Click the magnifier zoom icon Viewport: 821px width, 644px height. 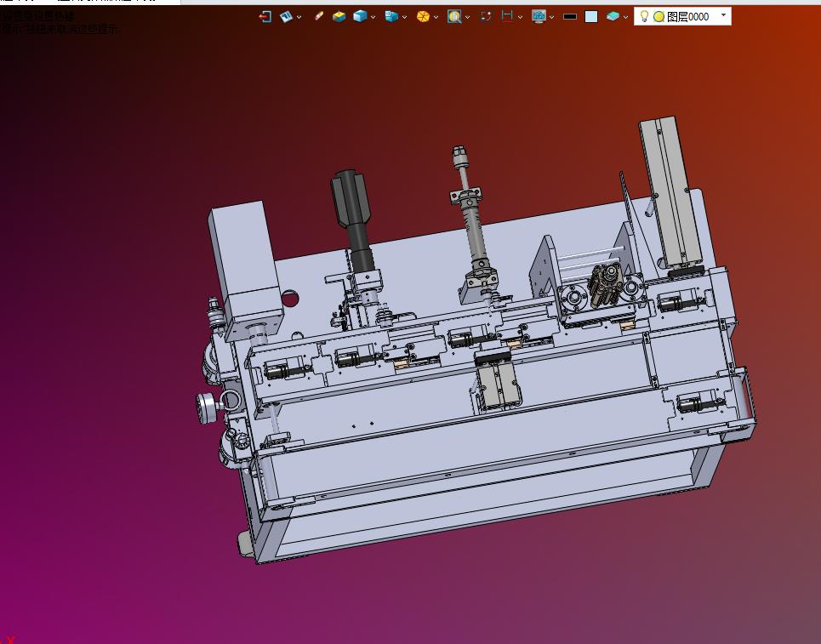454,17
